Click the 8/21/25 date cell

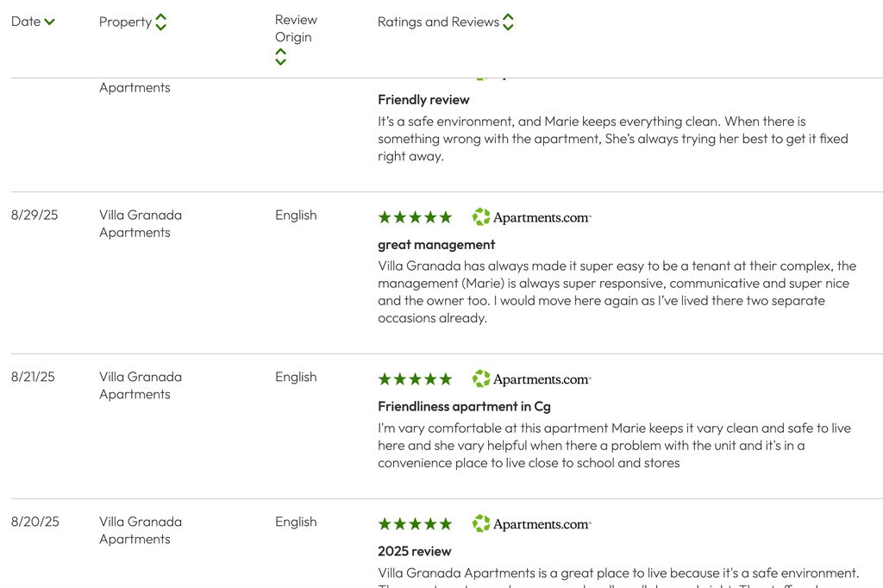[33, 377]
